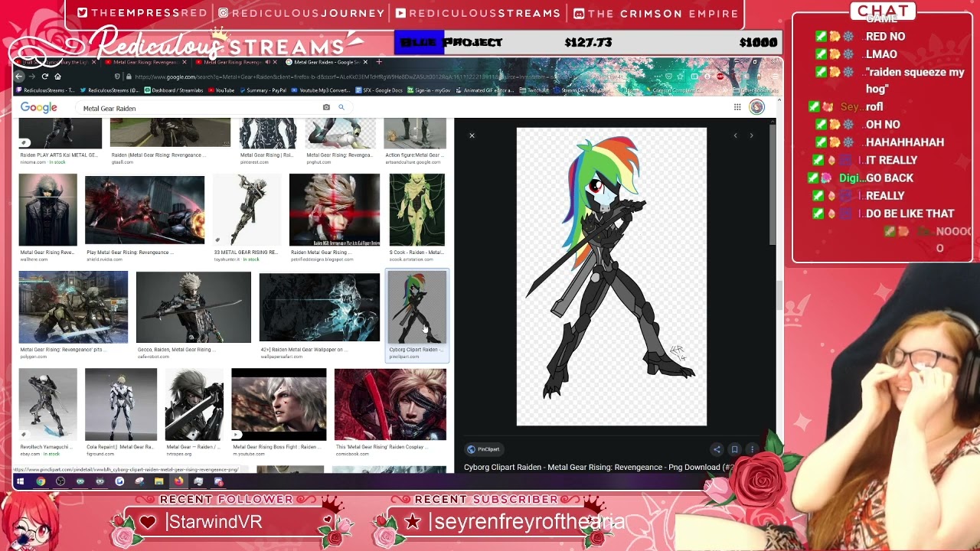Click recent follower name StarwindVR
Viewport: 980px width, 551px height.
pyautogui.click(x=214, y=522)
